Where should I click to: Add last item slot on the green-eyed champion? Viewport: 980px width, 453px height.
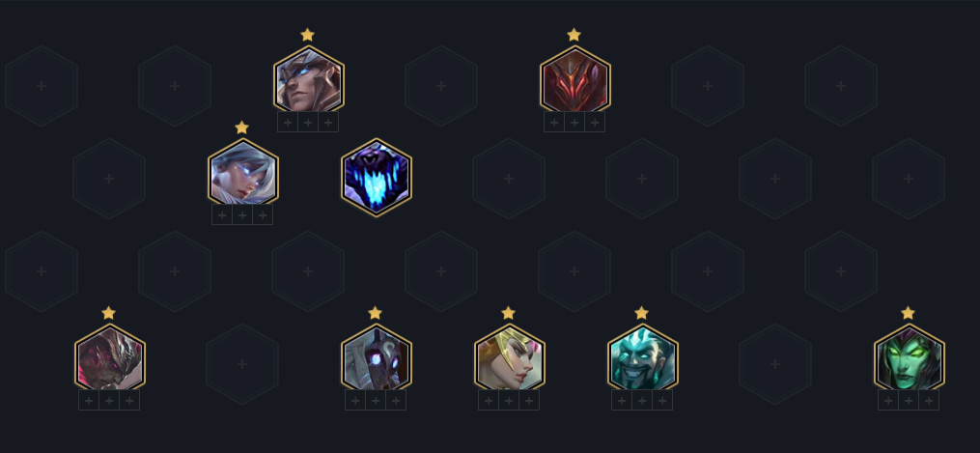[929, 400]
